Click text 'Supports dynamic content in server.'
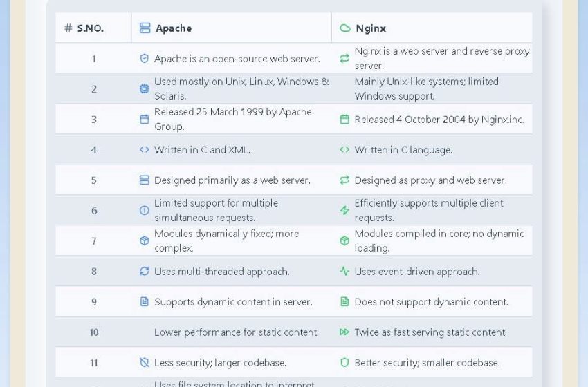 pos(233,301)
